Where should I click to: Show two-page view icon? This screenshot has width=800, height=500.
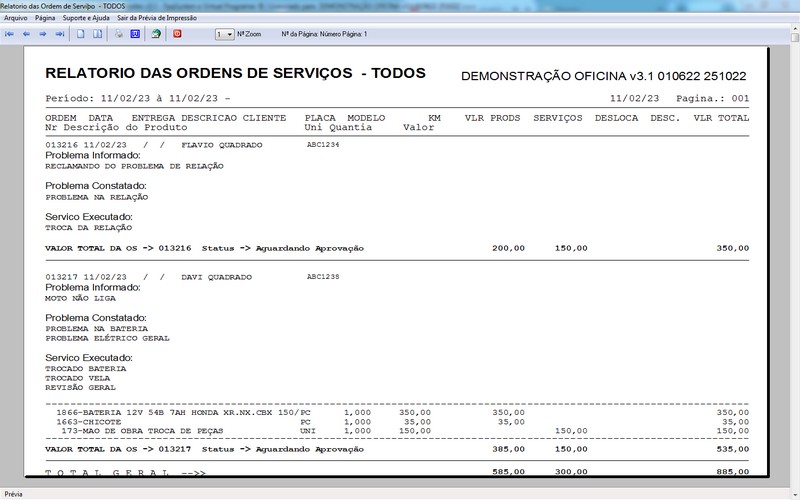point(97,34)
